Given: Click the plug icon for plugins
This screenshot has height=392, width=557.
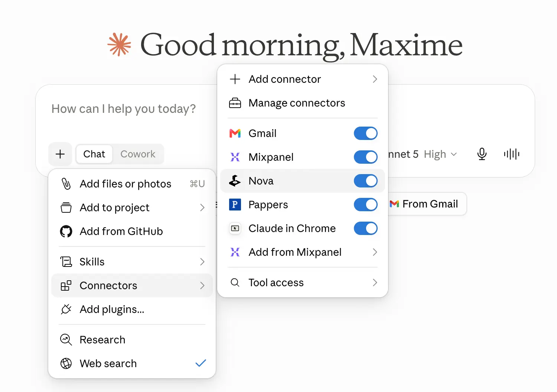Looking at the screenshot, I should 66,309.
